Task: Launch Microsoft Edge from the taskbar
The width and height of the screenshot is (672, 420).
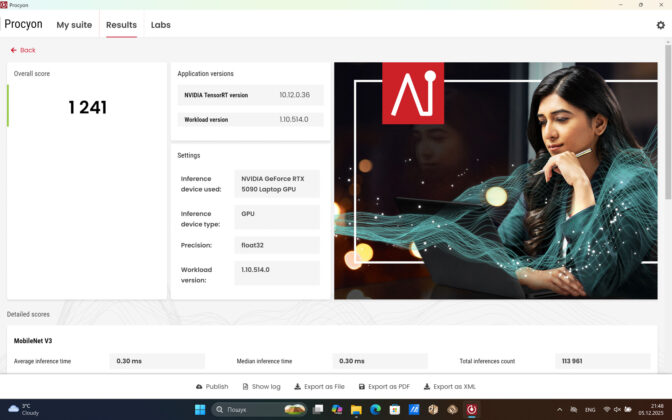Action: tap(375, 409)
